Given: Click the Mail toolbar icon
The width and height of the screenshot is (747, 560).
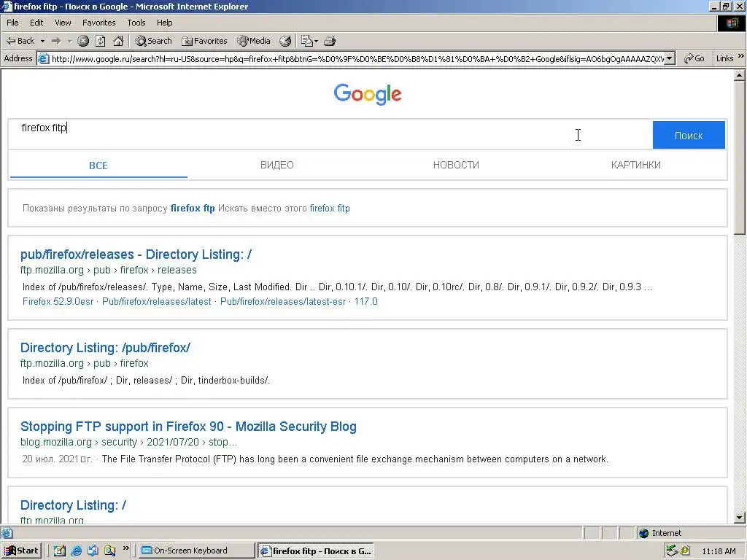Looking at the screenshot, I should pos(307,41).
